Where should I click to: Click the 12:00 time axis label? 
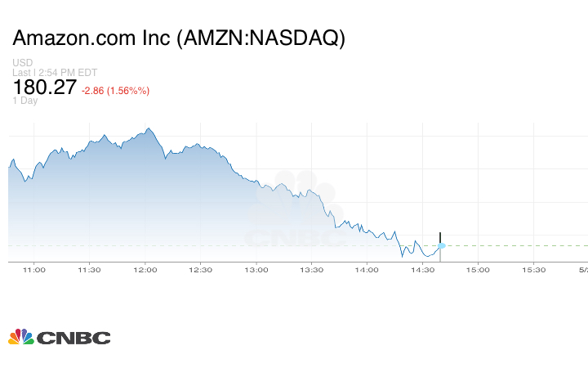point(145,269)
